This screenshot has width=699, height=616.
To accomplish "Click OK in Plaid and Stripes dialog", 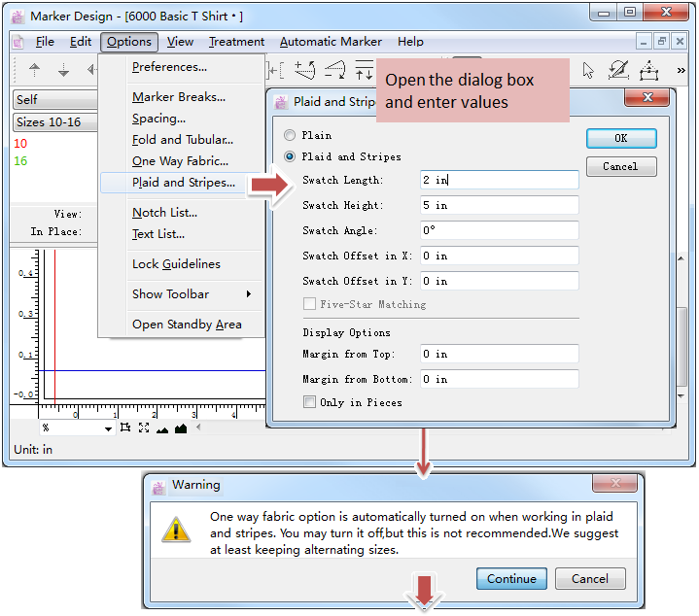I will coord(620,138).
